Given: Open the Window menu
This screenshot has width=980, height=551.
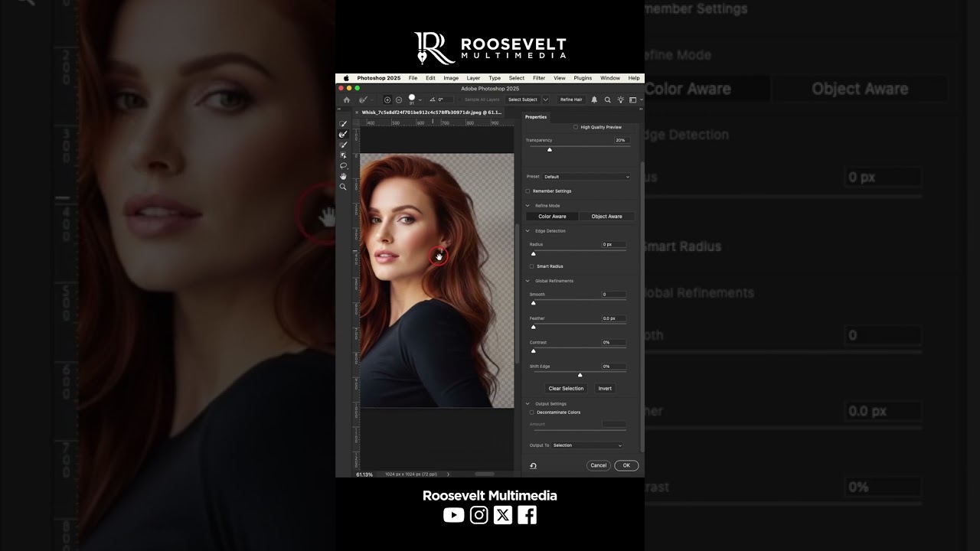Looking at the screenshot, I should click(610, 78).
